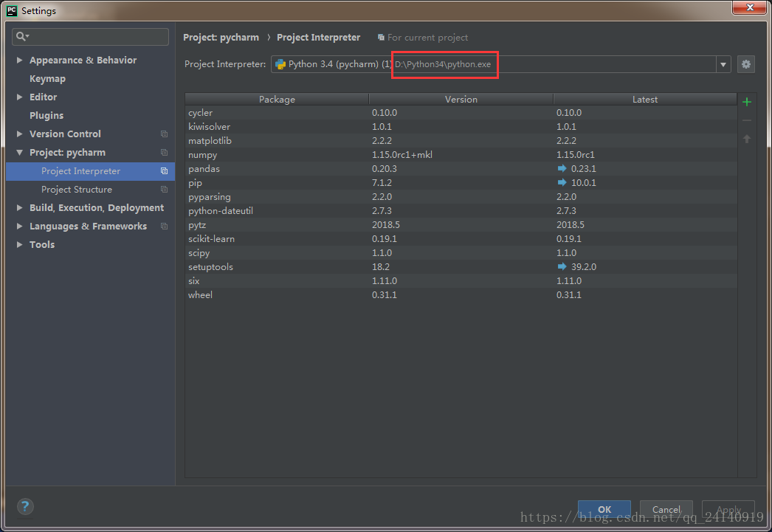Click the search magnifier icon
This screenshot has width=772, height=532.
tap(21, 36)
